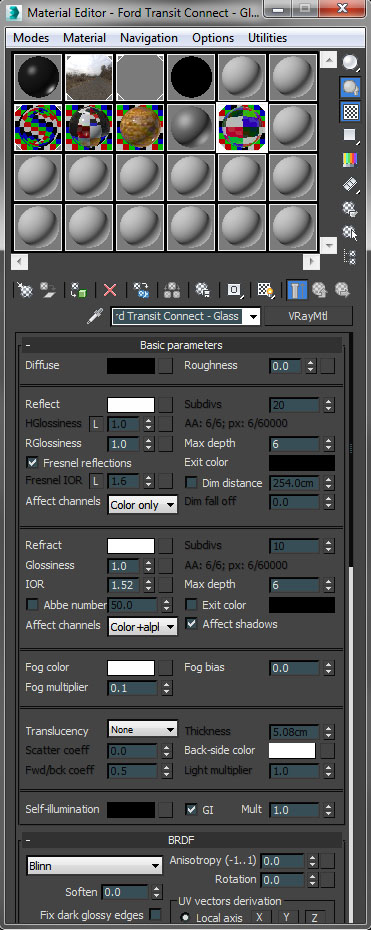This screenshot has height=930, width=371.
Task: Click the Go to Parent icon
Action: pyautogui.click(x=320, y=289)
